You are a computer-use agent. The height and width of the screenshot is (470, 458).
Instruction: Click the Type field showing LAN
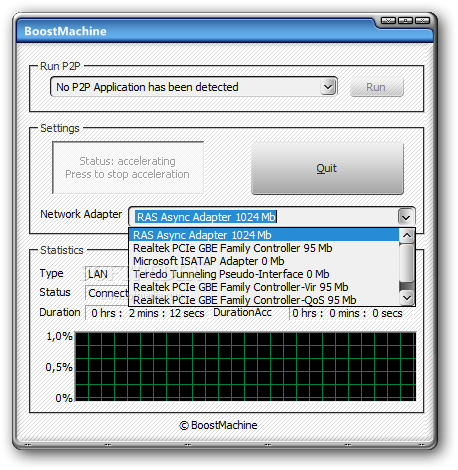tap(107, 274)
